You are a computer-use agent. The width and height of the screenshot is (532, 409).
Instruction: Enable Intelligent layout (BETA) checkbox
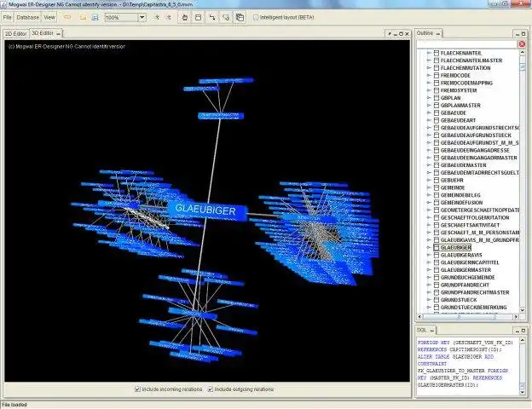(x=256, y=17)
